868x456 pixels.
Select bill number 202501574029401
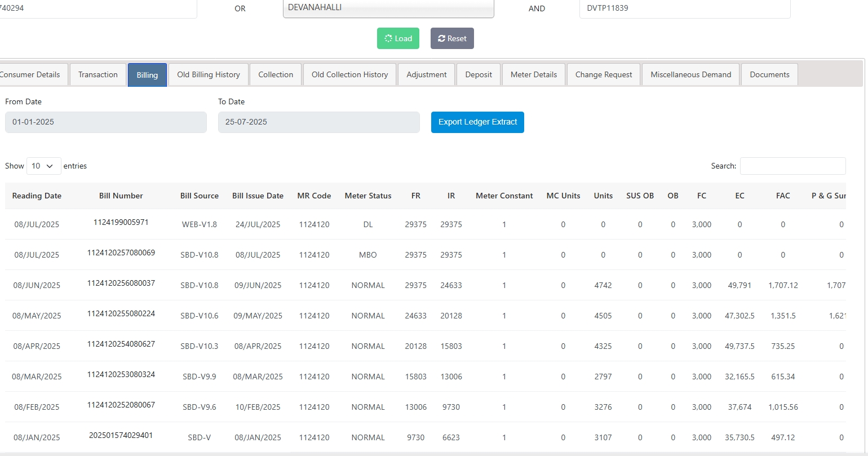click(121, 435)
